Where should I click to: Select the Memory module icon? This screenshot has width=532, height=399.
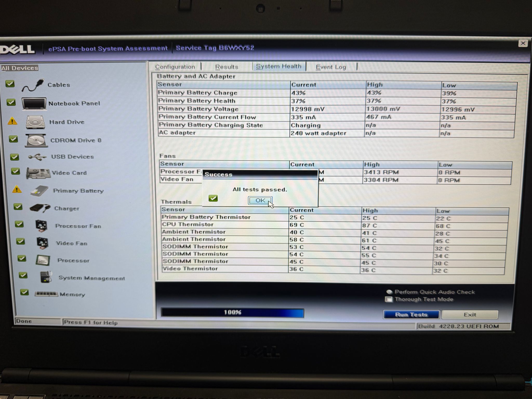46,294
